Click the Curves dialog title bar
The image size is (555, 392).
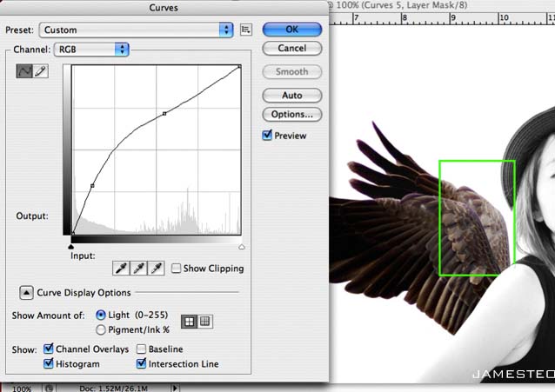click(164, 8)
